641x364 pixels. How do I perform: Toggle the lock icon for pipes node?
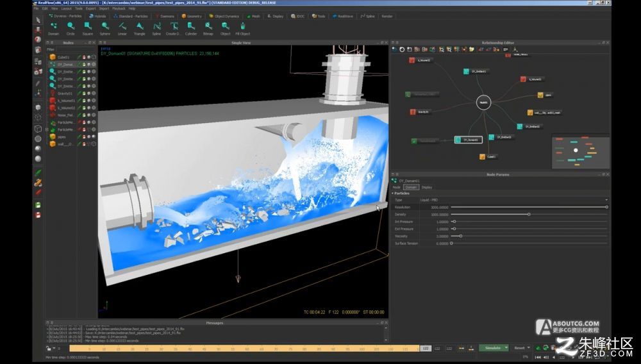84,137
